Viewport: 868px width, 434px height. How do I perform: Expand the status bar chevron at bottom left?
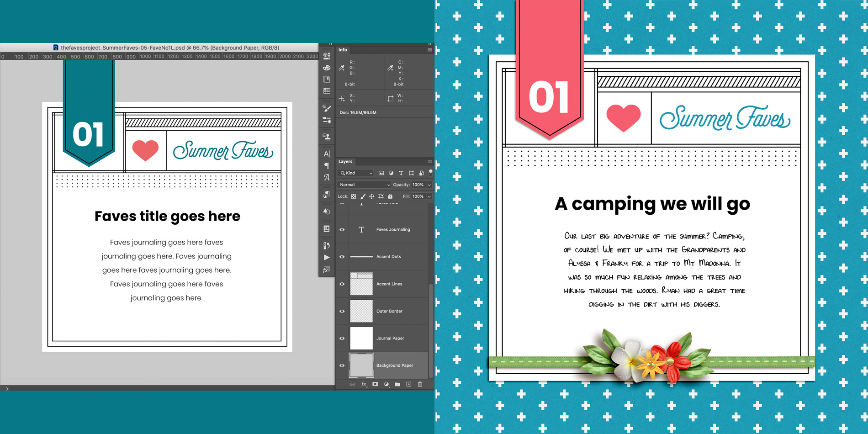7,388
